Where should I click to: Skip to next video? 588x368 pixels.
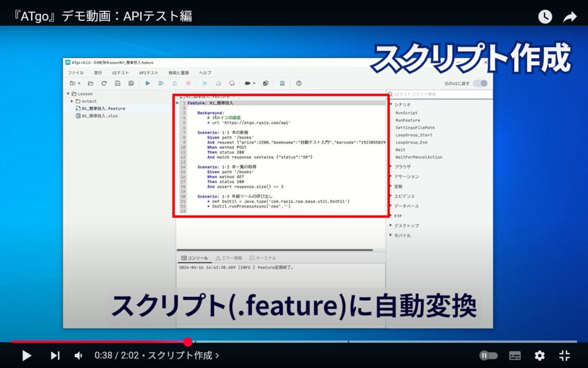point(55,355)
